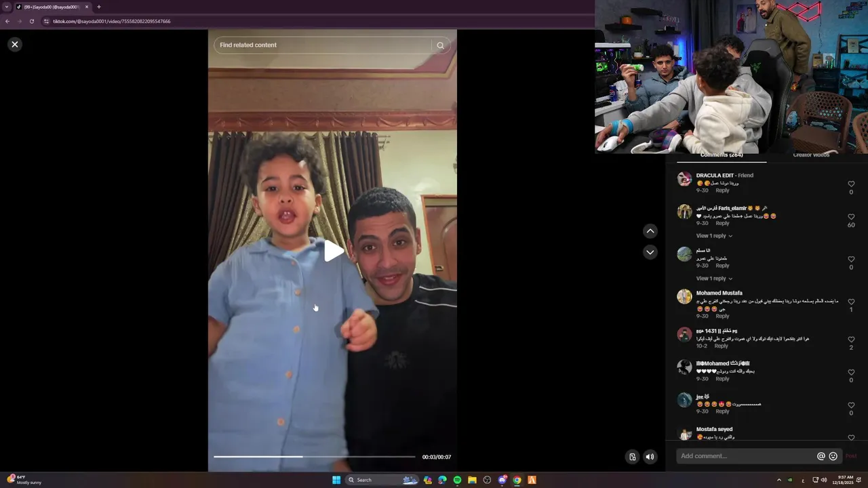Viewport: 868px width, 488px height.
Task: Close the TikTok browser tab
Action: pyautogui.click(x=87, y=7)
